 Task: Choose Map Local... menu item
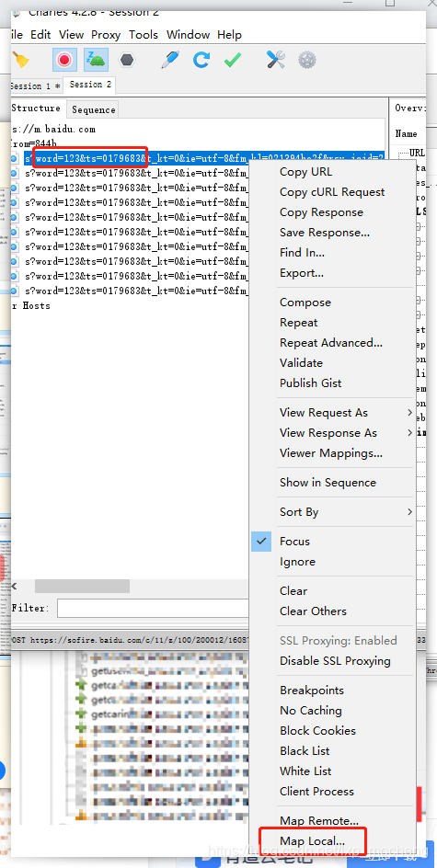(313, 841)
